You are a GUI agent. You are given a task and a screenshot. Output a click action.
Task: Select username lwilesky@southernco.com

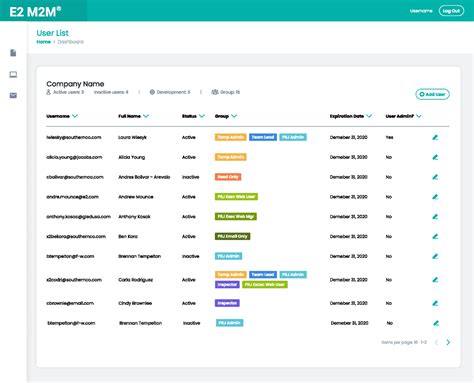point(74,137)
